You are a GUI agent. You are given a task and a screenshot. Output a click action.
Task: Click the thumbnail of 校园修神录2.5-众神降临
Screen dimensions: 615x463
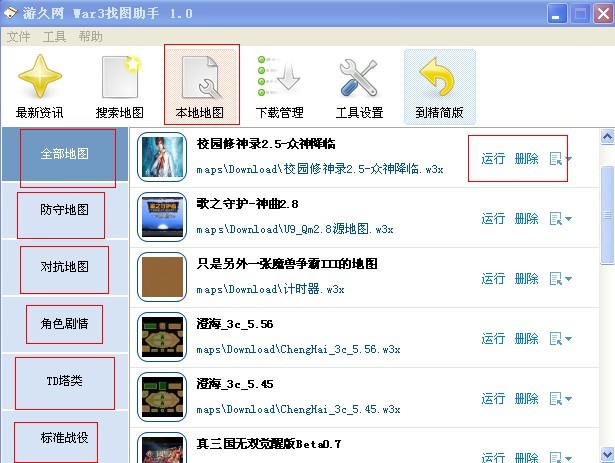[x=162, y=157]
